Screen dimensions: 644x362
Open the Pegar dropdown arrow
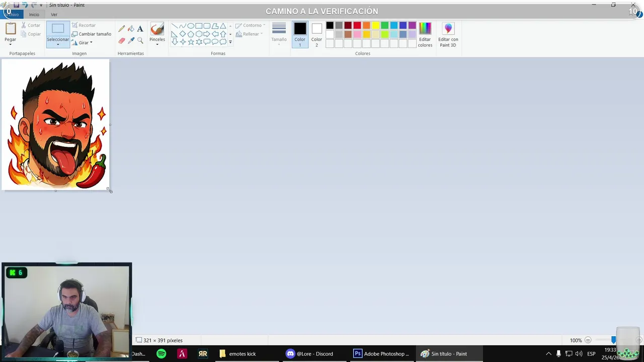pyautogui.click(x=10, y=44)
